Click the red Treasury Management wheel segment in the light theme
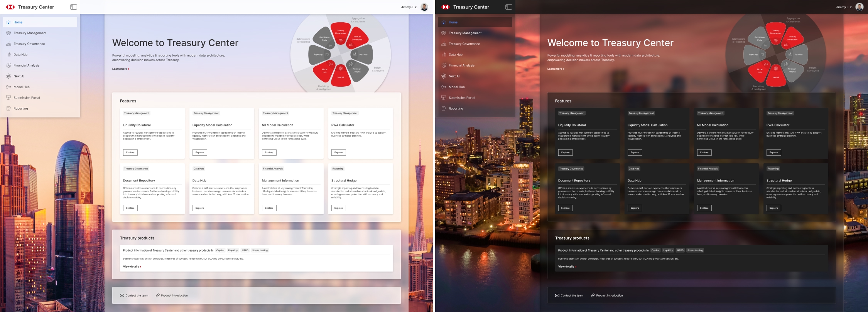The width and height of the screenshot is (868, 312). point(340,32)
